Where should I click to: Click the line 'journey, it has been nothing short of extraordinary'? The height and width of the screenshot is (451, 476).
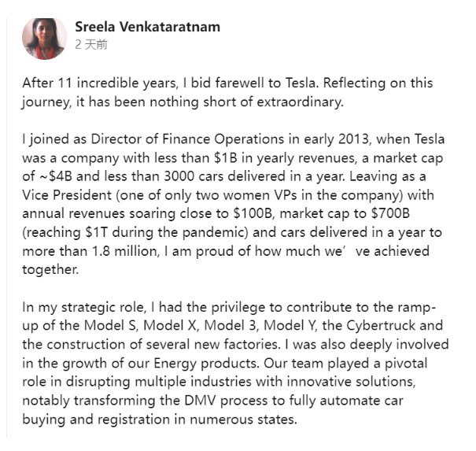coord(183,102)
